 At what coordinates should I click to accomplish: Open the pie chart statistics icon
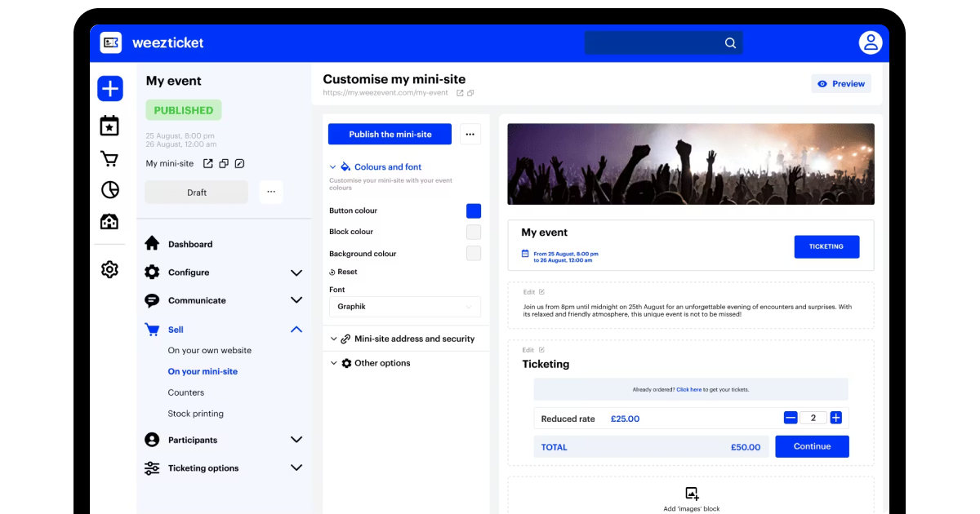coord(109,189)
